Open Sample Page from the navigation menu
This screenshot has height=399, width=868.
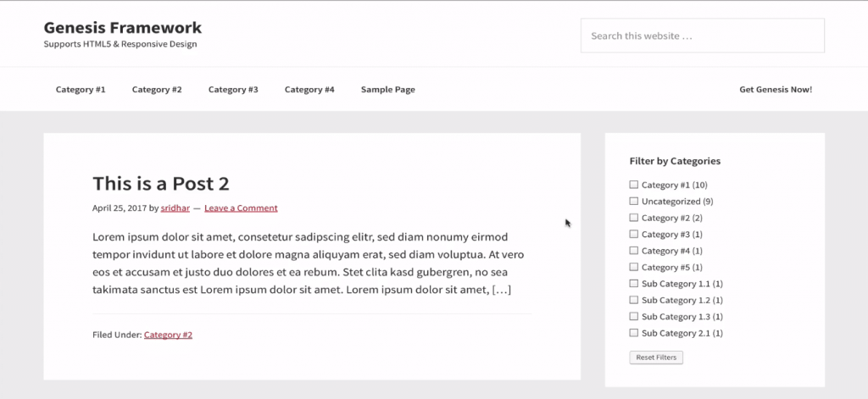387,90
